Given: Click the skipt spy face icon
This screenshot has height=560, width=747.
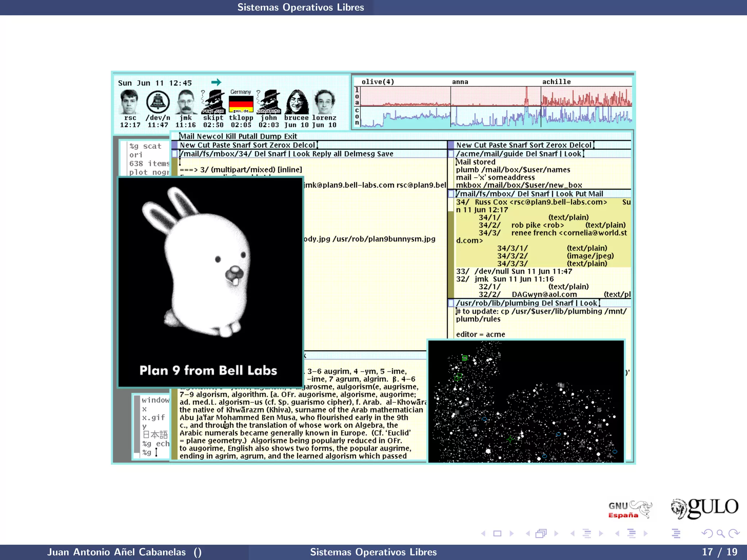Looking at the screenshot, I should click(x=213, y=102).
